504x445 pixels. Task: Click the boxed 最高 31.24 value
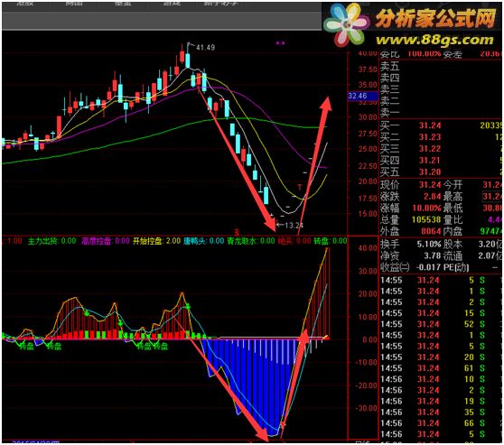(491, 196)
